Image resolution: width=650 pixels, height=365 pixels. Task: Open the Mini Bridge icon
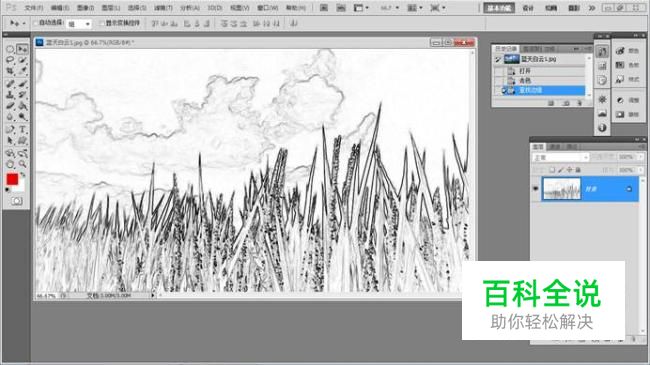tap(341, 7)
